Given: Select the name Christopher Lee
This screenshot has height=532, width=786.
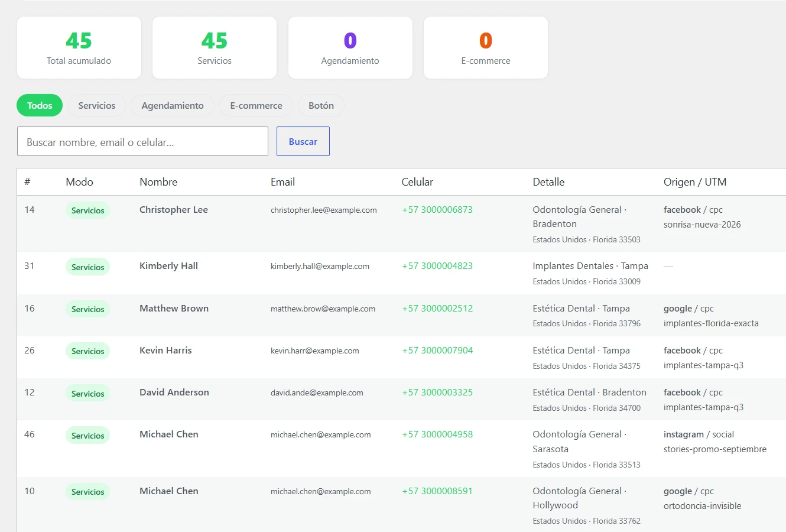Looking at the screenshot, I should click(174, 210).
